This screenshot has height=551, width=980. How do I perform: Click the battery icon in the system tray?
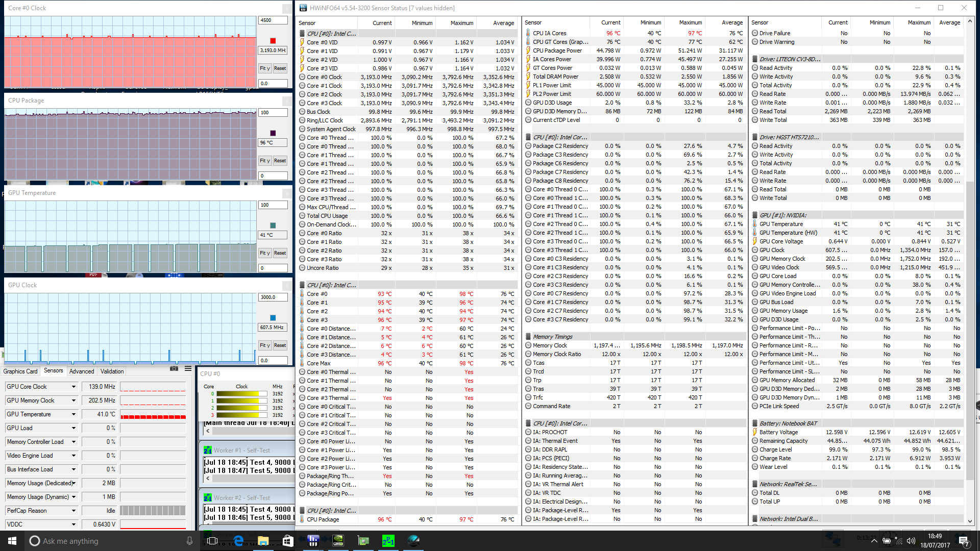tap(887, 541)
